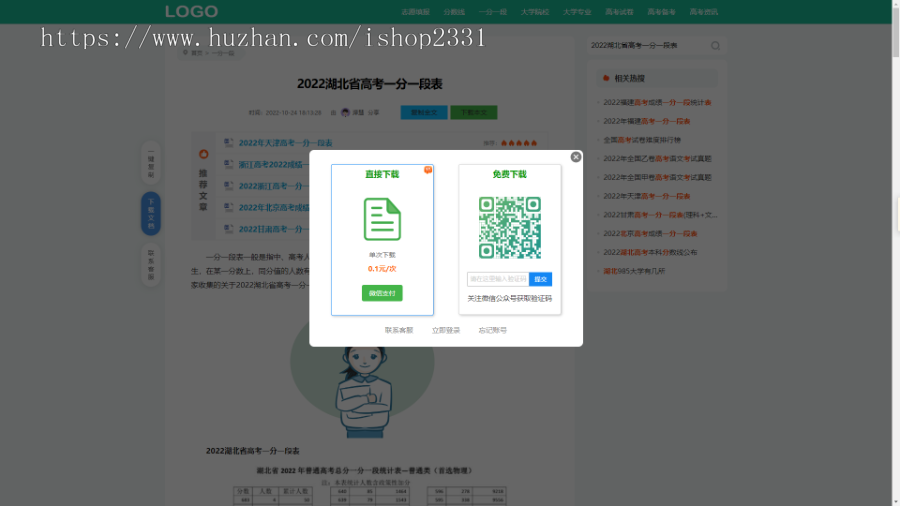Click 关注微信公众号获取验证码 text

[510, 298]
